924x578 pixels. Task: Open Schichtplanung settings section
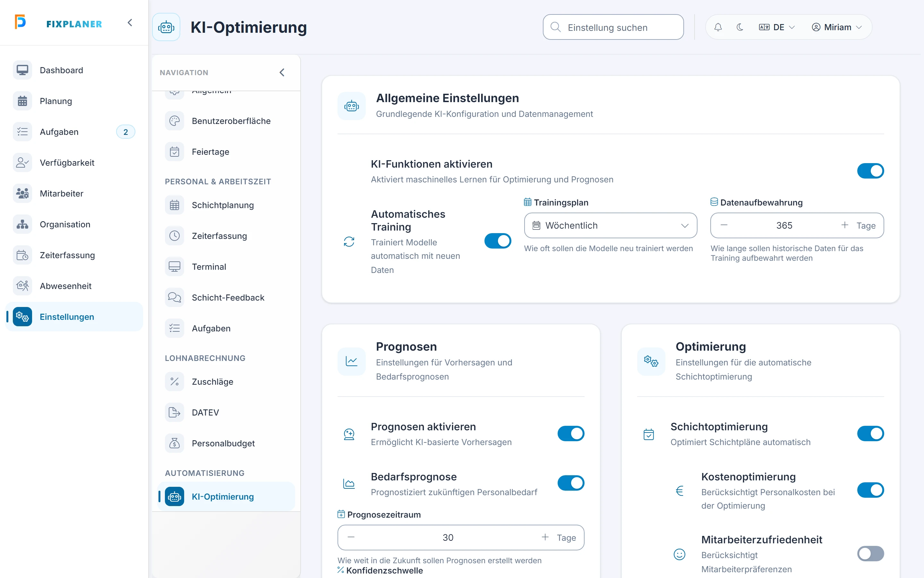(x=226, y=205)
